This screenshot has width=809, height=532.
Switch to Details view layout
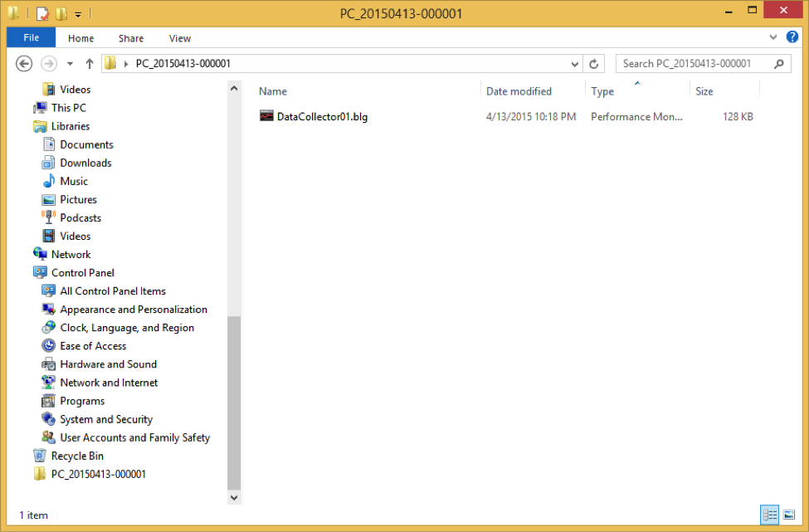[770, 515]
